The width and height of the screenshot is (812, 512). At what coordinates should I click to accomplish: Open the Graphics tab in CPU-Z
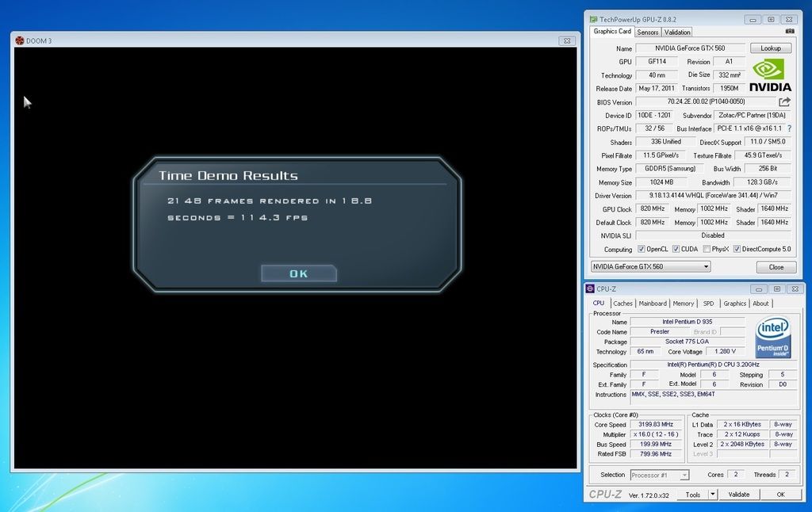pos(735,304)
